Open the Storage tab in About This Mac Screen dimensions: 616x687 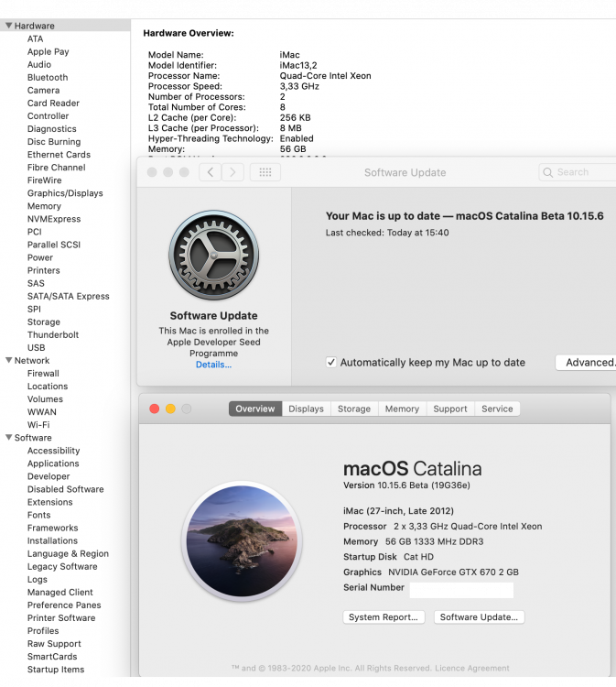coord(354,409)
